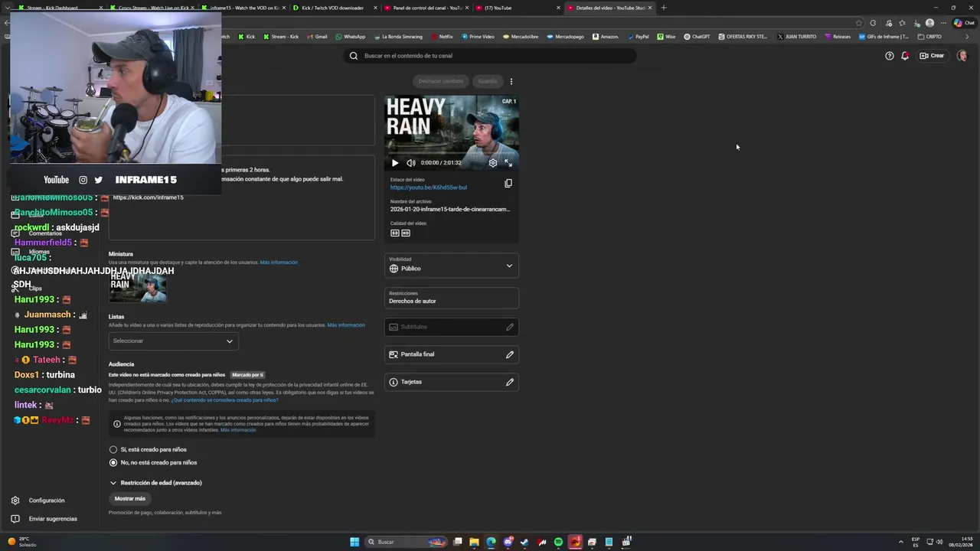The width and height of the screenshot is (980, 551).
Task: Select 'No, no está creado para niños'
Action: [x=113, y=463]
